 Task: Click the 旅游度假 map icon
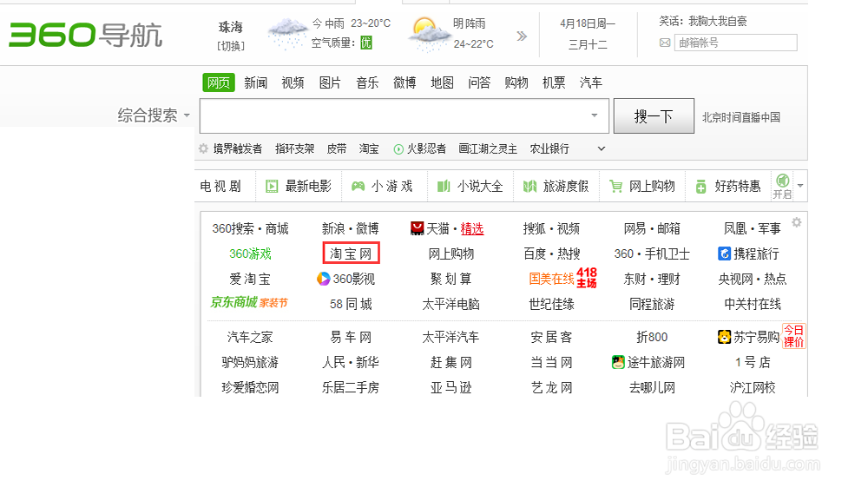coord(529,186)
